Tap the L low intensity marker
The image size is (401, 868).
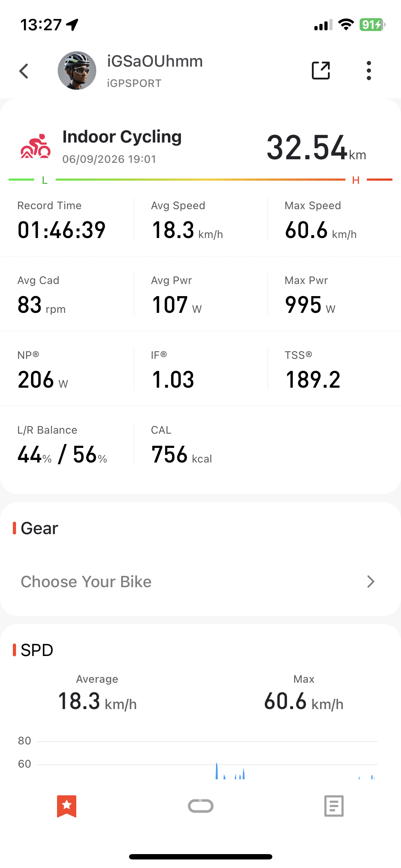45,180
